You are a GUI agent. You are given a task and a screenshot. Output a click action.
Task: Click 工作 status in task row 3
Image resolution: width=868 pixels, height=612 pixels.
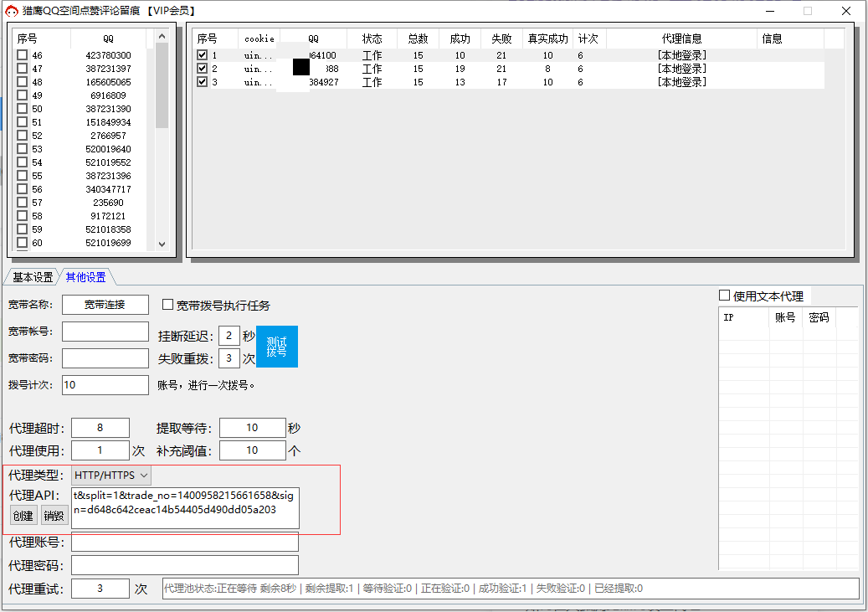click(x=372, y=82)
